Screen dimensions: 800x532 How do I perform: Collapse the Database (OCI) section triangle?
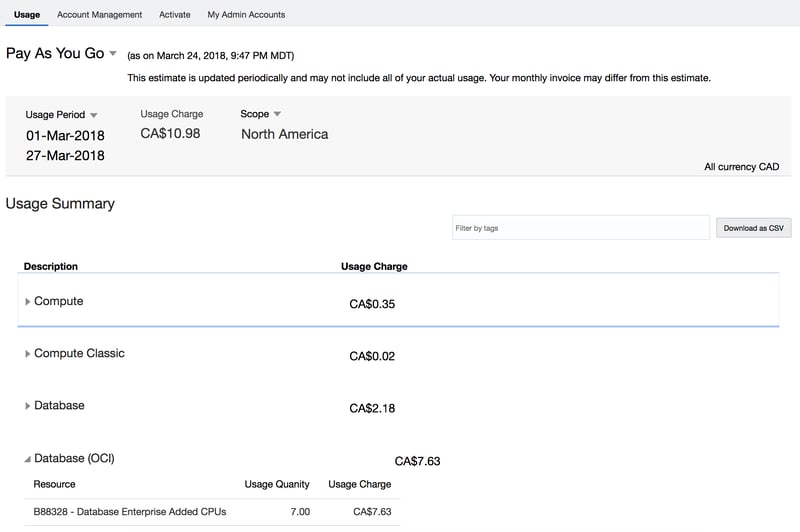28,460
